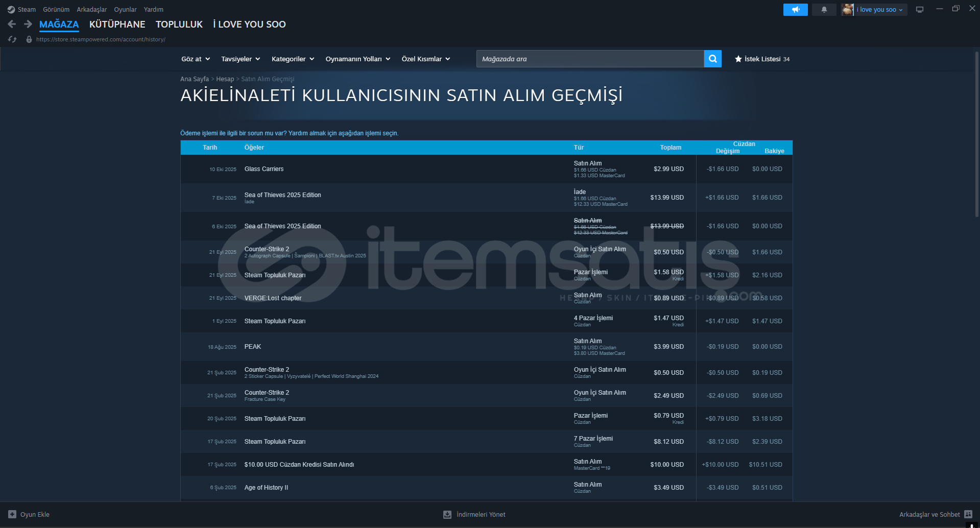980x528 pixels.
Task: Open the Glass Carriers purchase row
Action: (264, 169)
